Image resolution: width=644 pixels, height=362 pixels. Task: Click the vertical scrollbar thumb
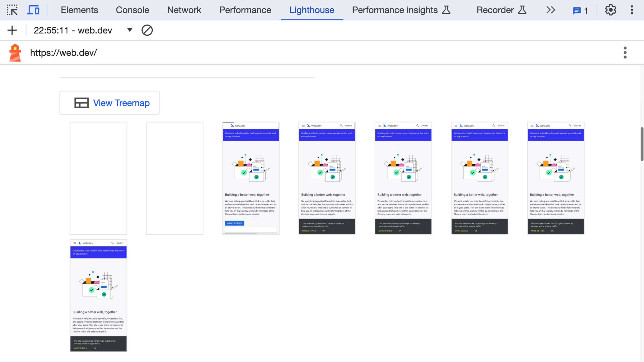coord(642,144)
